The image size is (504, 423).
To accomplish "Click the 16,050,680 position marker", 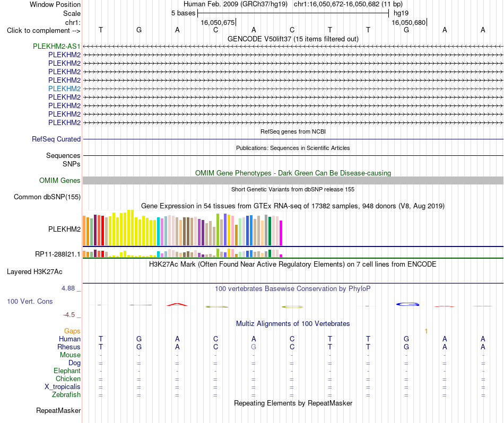I will pos(409,22).
